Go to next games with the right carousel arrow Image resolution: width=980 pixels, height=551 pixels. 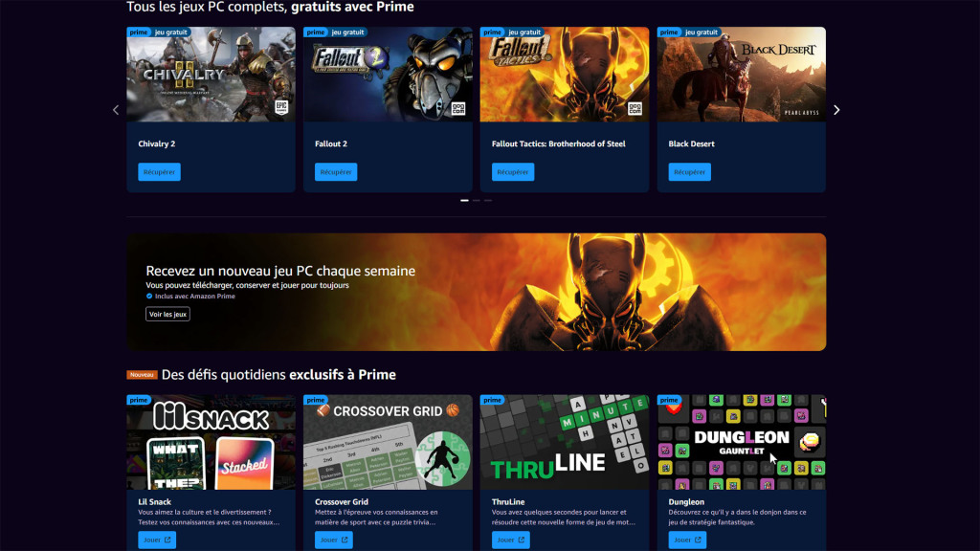point(836,110)
